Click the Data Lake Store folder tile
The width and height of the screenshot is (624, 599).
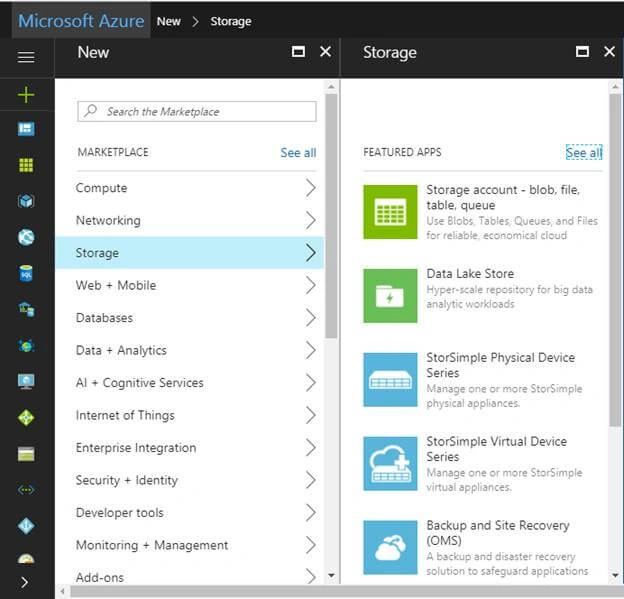tap(390, 296)
